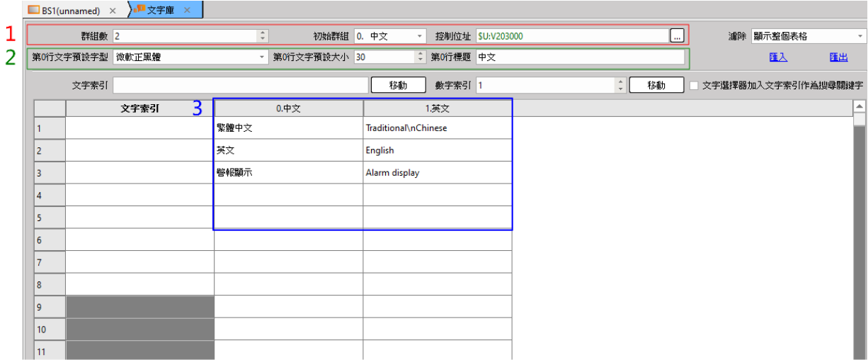Click scrollbar up arrow of the table

click(860, 106)
